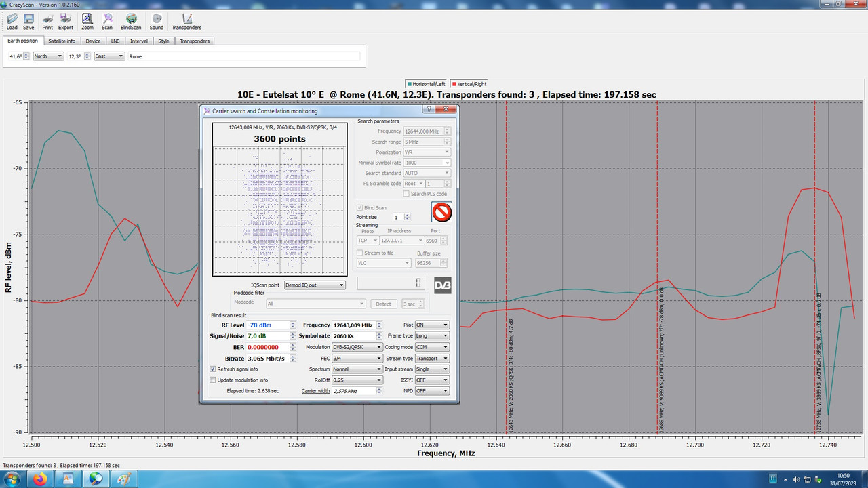Open the IQScan point dropdown
868x488 pixels.
pos(315,285)
